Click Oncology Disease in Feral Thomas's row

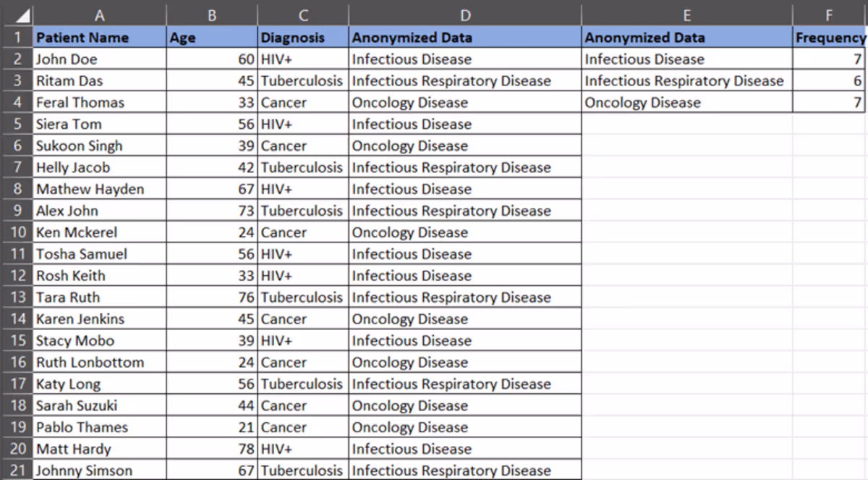465,103
